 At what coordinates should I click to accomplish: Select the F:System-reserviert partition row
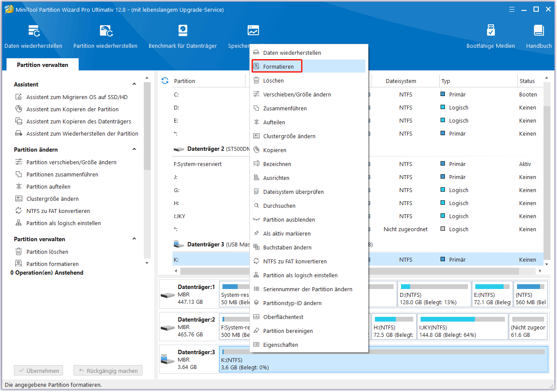point(358,164)
